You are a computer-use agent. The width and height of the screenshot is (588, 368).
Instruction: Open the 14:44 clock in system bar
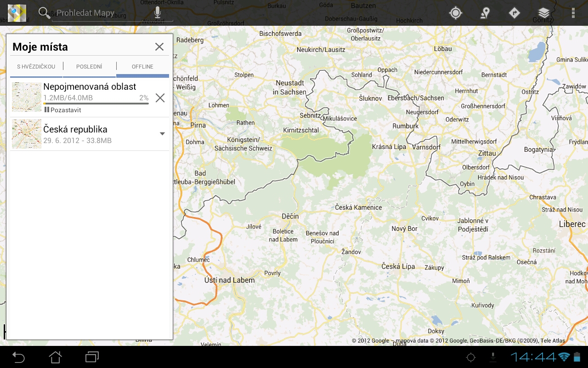533,357
